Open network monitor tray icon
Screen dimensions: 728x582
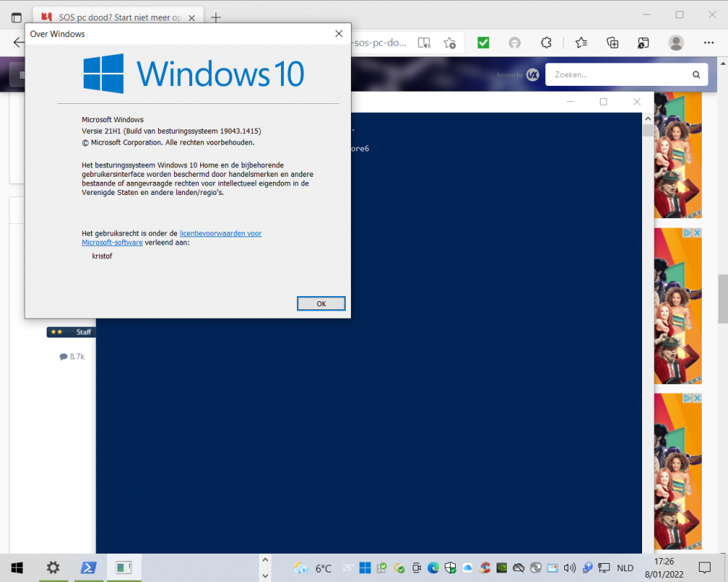pos(604,567)
